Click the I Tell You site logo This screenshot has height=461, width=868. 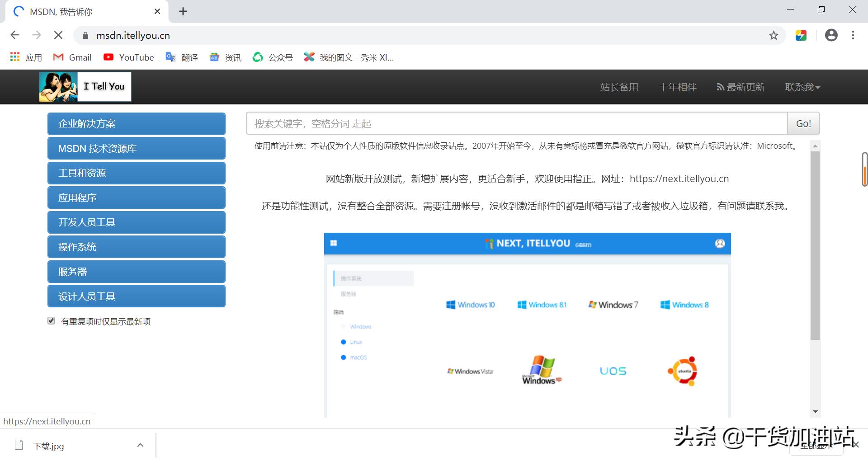[x=85, y=86]
